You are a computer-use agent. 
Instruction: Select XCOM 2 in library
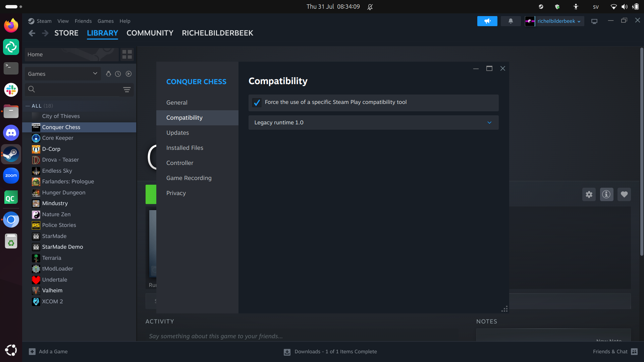click(x=79, y=302)
